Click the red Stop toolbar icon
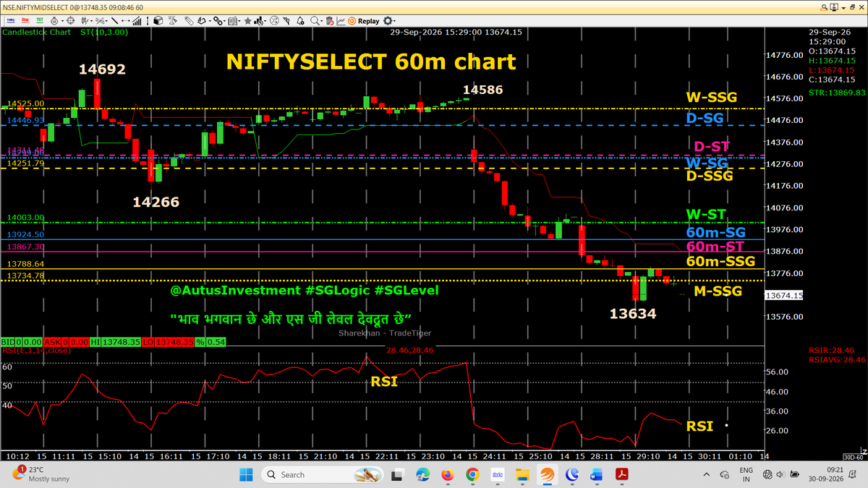 (25, 21)
